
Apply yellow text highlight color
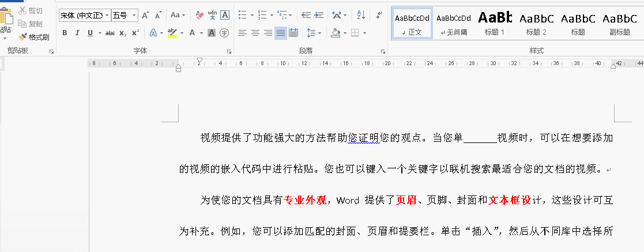click(x=172, y=33)
